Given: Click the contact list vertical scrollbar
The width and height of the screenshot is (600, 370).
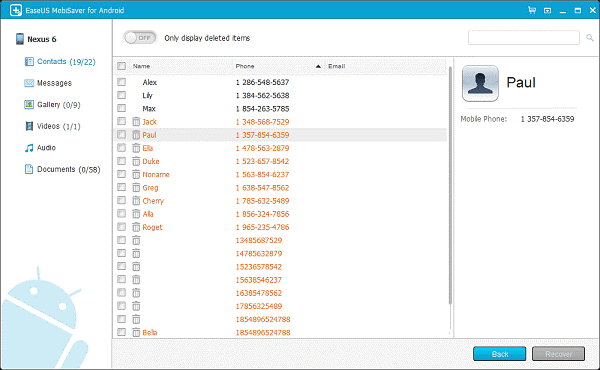Looking at the screenshot, I should click(x=450, y=186).
